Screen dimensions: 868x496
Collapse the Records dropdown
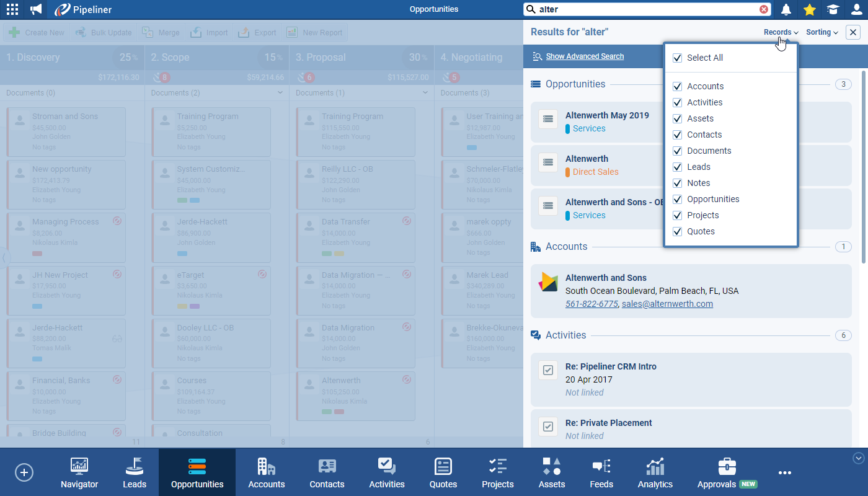point(781,32)
